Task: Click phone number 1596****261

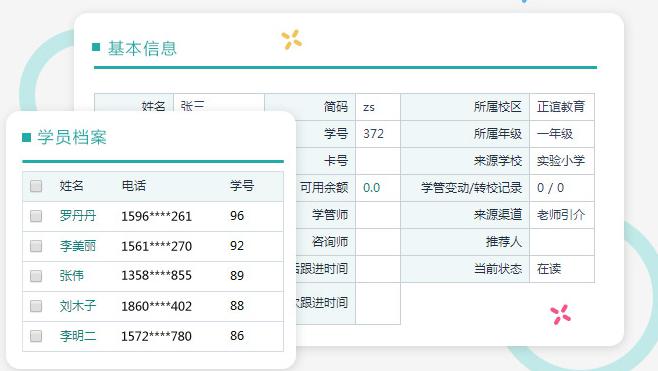Action: click(x=157, y=216)
